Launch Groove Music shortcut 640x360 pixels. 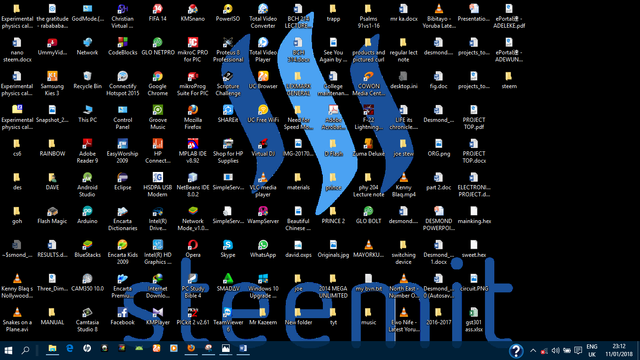pos(158,117)
